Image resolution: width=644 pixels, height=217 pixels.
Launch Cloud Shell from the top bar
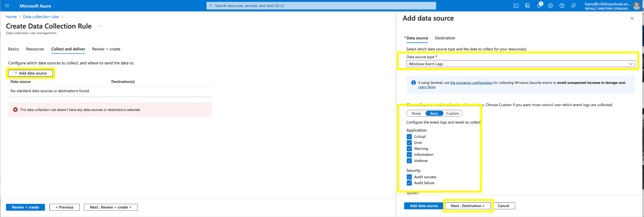click(516, 6)
